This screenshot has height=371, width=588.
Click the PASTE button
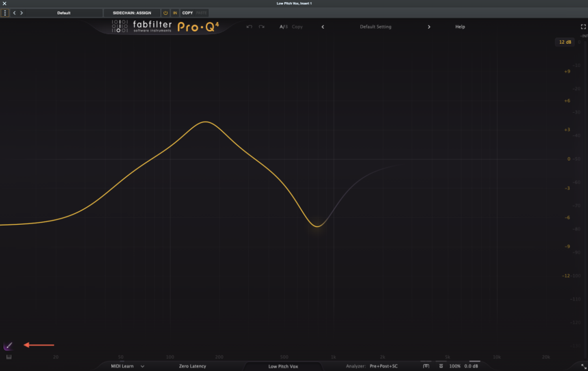click(202, 13)
